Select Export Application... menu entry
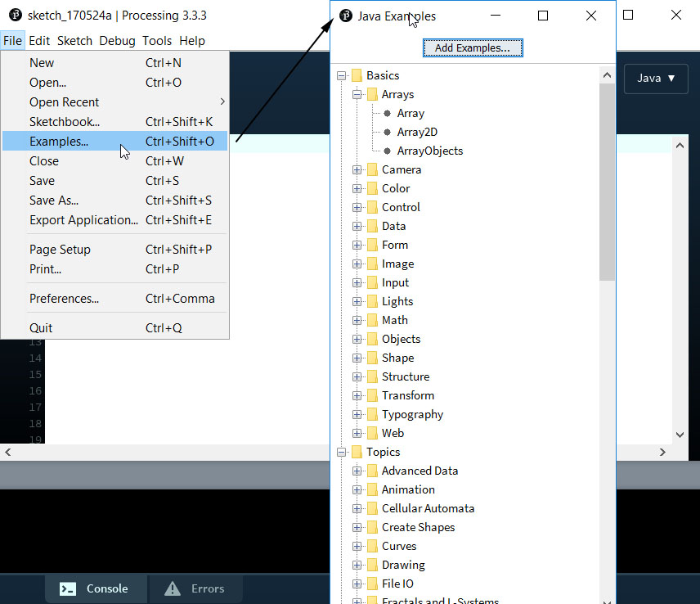The width and height of the screenshot is (700, 604). tap(115, 220)
